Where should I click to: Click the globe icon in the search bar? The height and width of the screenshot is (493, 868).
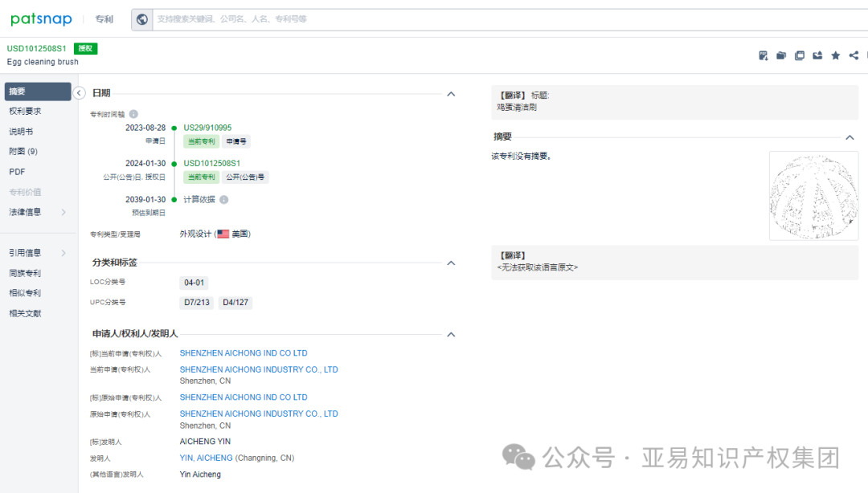[142, 18]
